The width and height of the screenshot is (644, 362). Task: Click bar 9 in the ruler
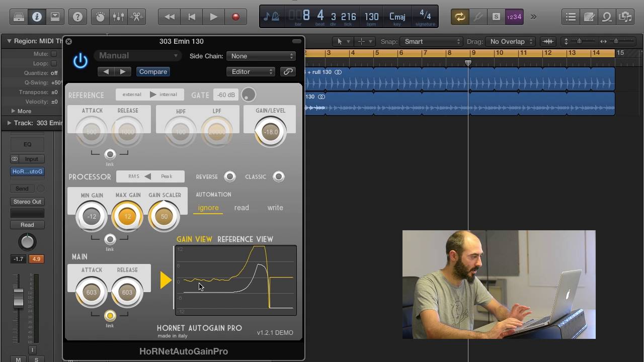coord(473,53)
